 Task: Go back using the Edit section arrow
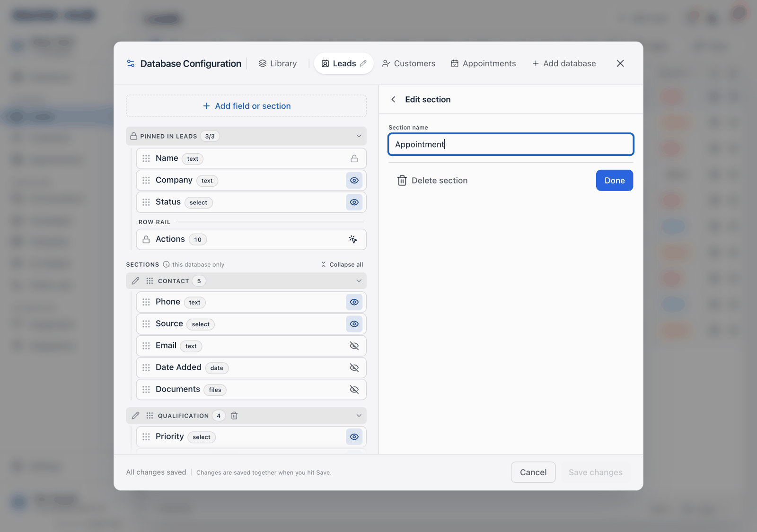[x=393, y=99]
